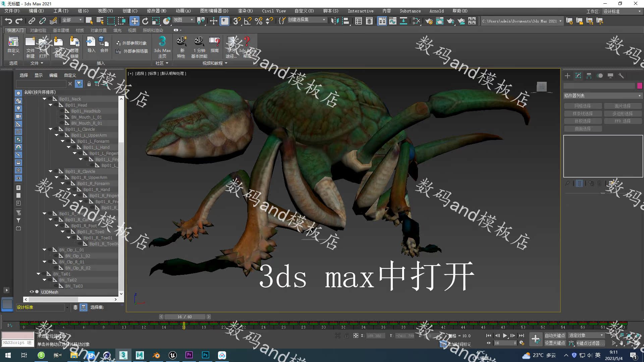Click the Bind to Space Warp icon
644x362 pixels.
click(53, 21)
